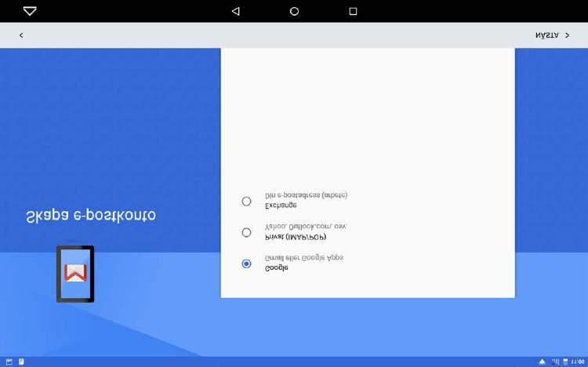This screenshot has width=588, height=367.
Task: Click the 'Yahoo, Outlook.com, osv.' description text
Action: (306, 227)
